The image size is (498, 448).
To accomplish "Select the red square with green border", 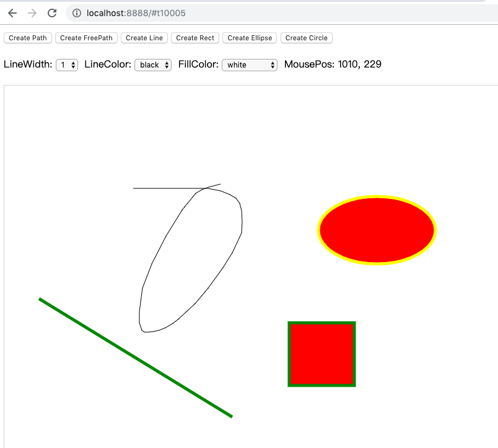I will coord(321,354).
